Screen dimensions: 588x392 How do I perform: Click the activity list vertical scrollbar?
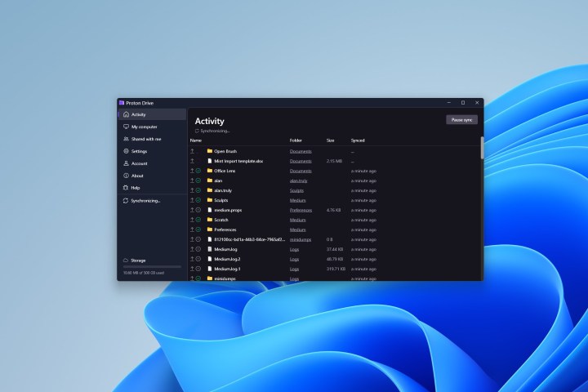click(481, 149)
